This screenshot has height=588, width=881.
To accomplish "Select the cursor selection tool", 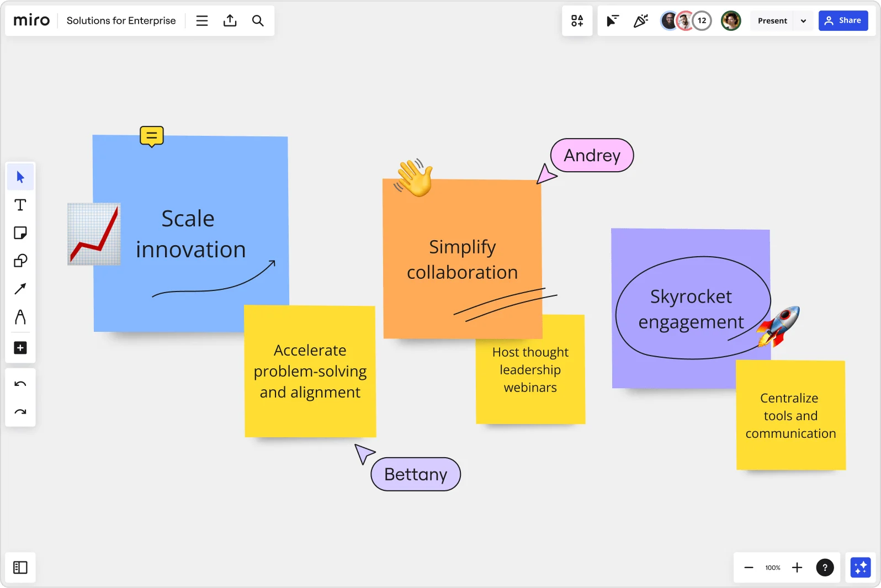I will [20, 177].
